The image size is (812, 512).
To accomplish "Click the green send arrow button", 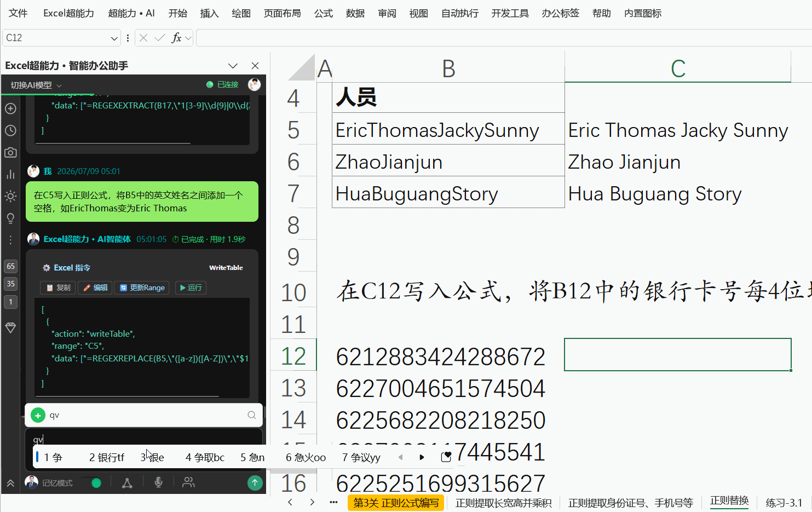I will coord(255,482).
